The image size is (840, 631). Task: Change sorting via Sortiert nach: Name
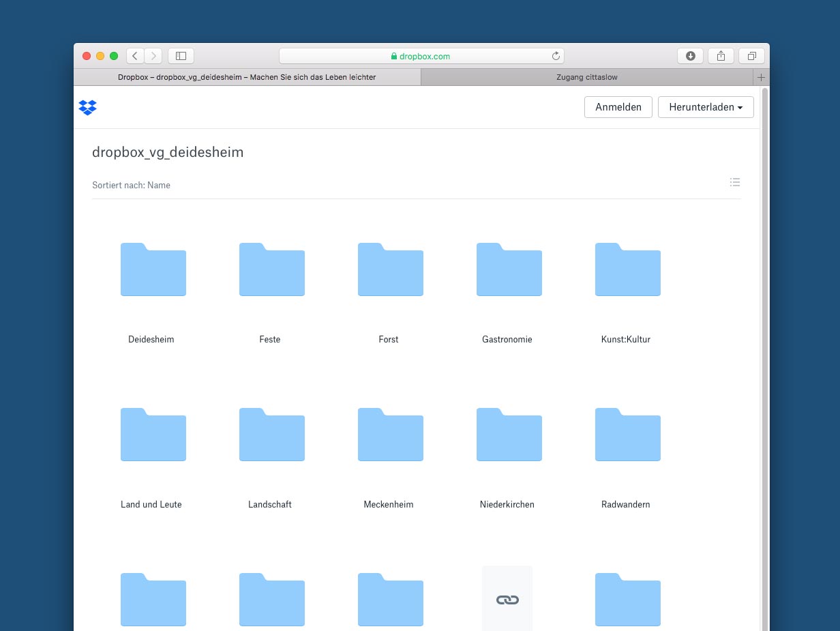pos(131,185)
